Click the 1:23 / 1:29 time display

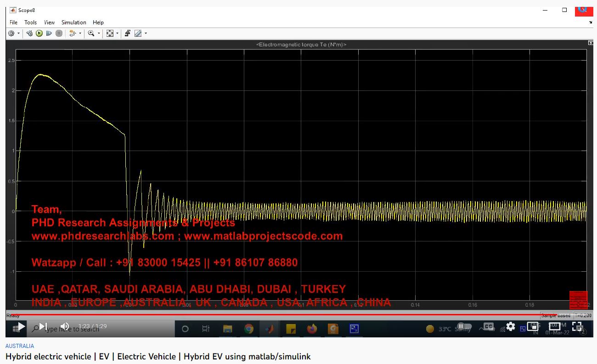(x=92, y=326)
